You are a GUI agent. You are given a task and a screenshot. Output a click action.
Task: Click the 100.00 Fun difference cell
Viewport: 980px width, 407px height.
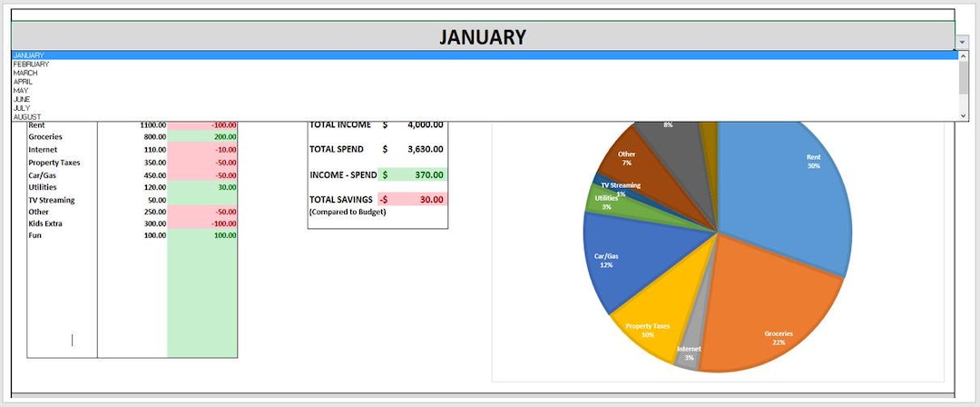(202, 235)
